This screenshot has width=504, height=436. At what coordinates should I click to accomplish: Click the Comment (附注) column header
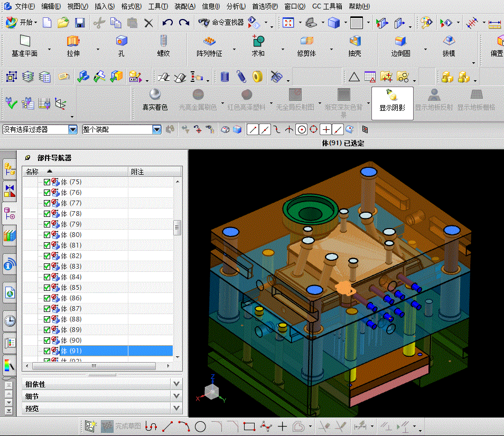coord(155,172)
